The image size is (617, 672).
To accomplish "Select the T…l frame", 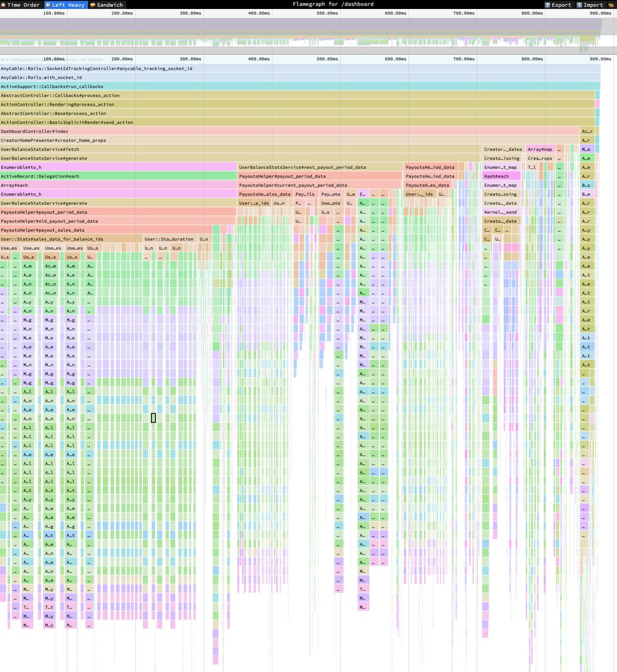I will click(532, 167).
